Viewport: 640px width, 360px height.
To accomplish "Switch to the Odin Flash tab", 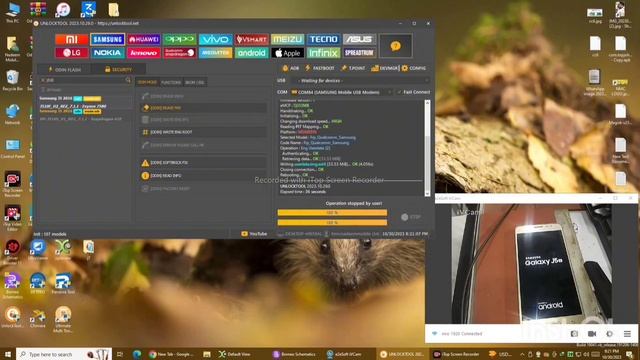I will coord(64,70).
